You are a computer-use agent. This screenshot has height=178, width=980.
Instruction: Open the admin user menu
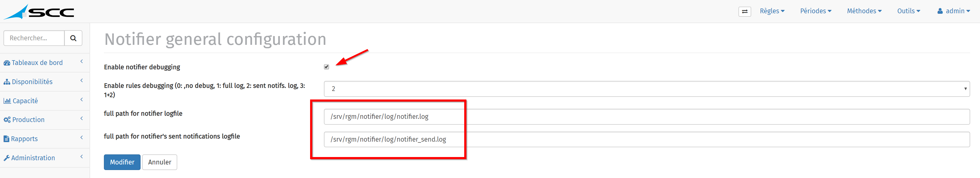tap(953, 11)
